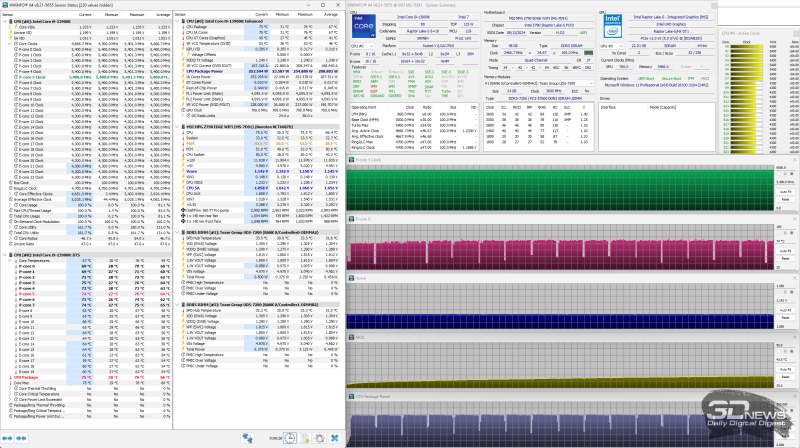Click the clock reset-values icon

pyautogui.click(x=290, y=438)
